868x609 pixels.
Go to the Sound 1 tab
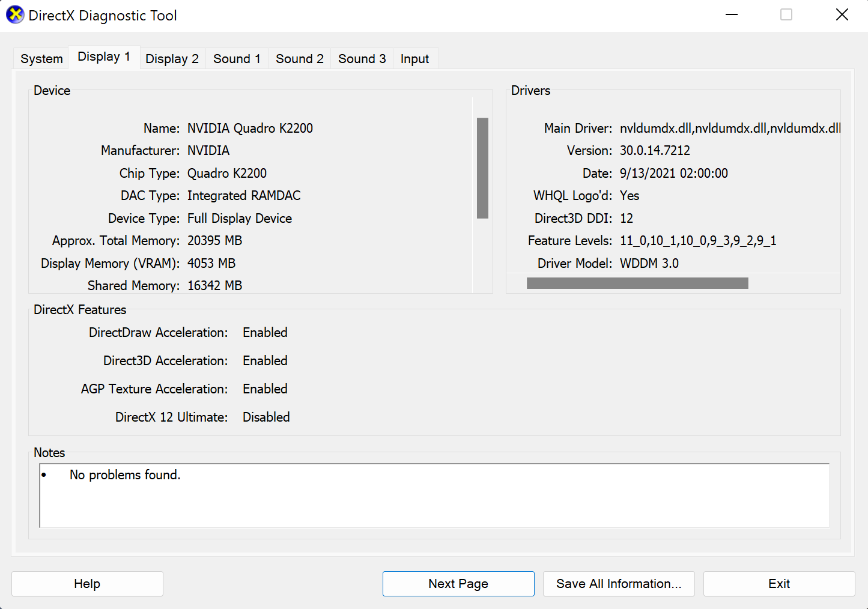tap(237, 59)
